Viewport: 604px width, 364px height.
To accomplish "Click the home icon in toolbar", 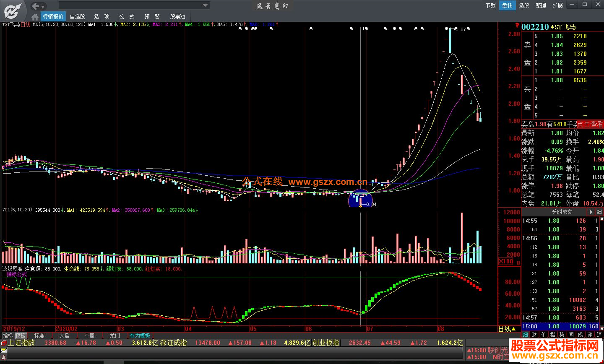I will 35,16.
